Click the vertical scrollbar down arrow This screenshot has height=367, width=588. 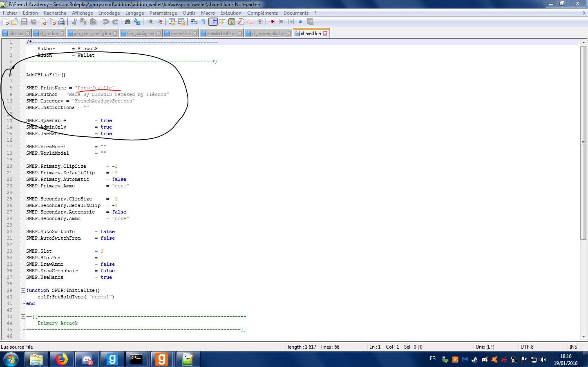pyautogui.click(x=584, y=337)
